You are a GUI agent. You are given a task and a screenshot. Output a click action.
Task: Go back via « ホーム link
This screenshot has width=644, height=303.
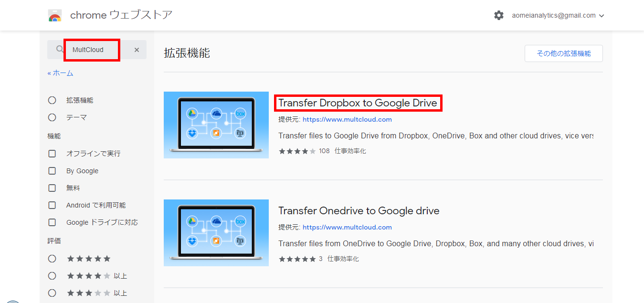[x=60, y=73]
